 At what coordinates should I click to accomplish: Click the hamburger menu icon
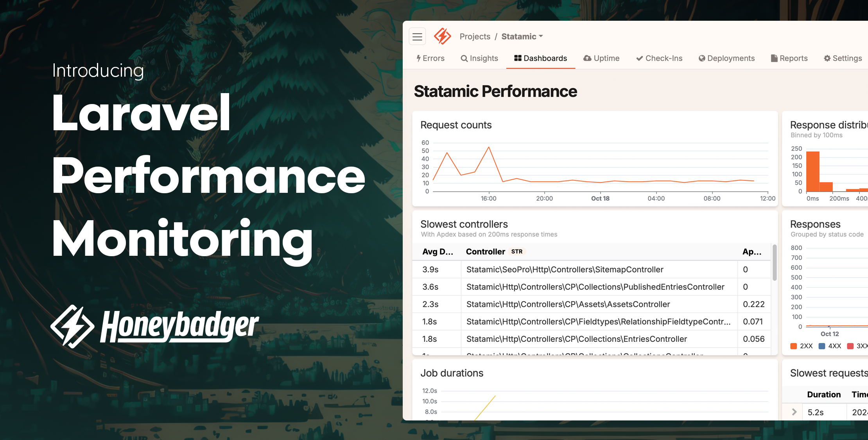pos(418,36)
